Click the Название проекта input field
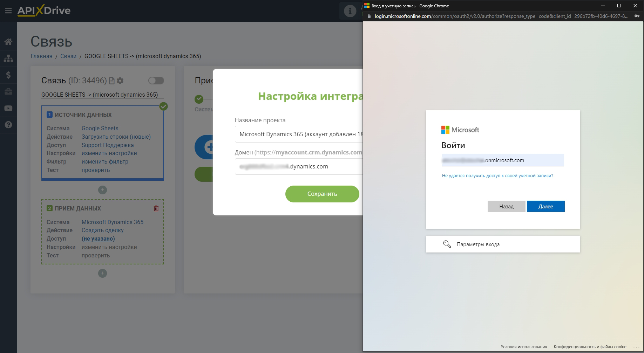644x353 pixels. point(299,134)
